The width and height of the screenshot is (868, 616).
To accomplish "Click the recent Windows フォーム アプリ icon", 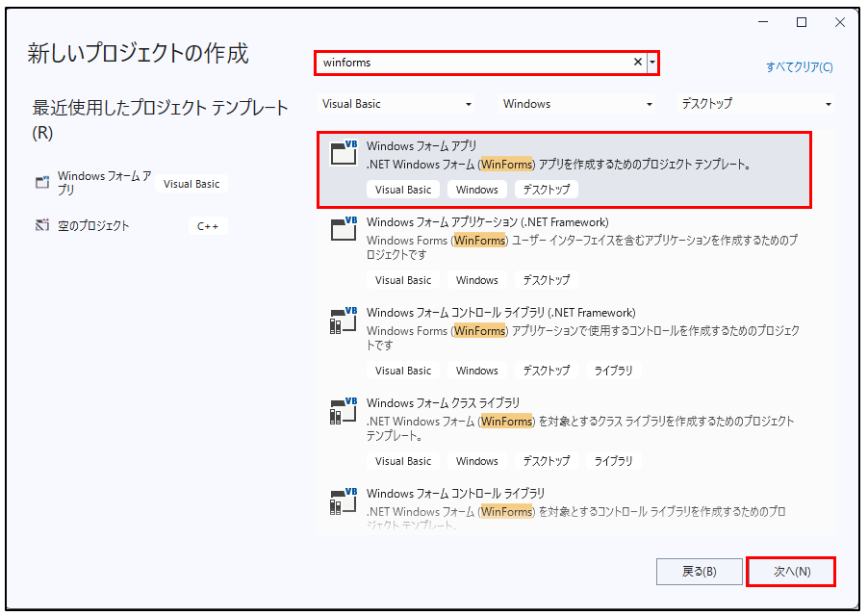I will click(41, 182).
